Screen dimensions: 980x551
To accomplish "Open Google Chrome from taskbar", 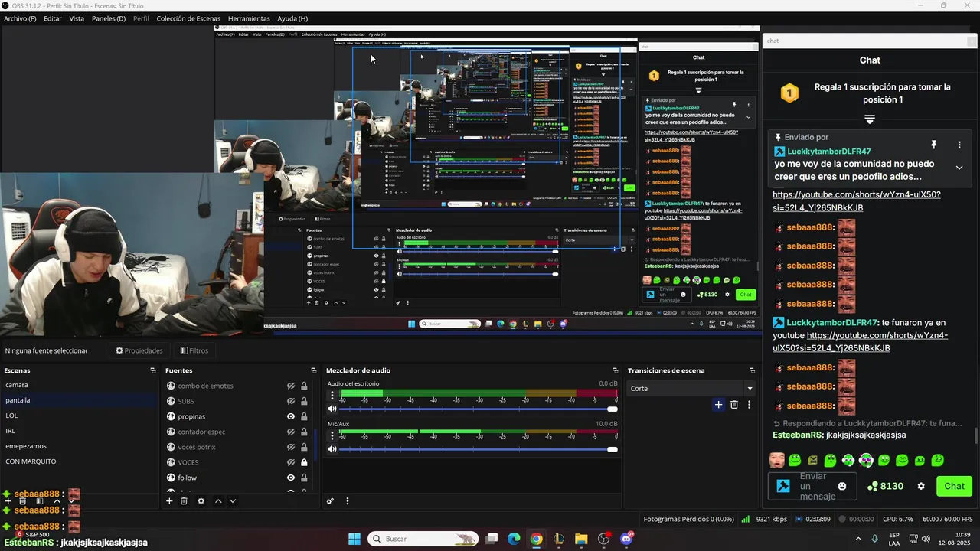I will pos(536,539).
